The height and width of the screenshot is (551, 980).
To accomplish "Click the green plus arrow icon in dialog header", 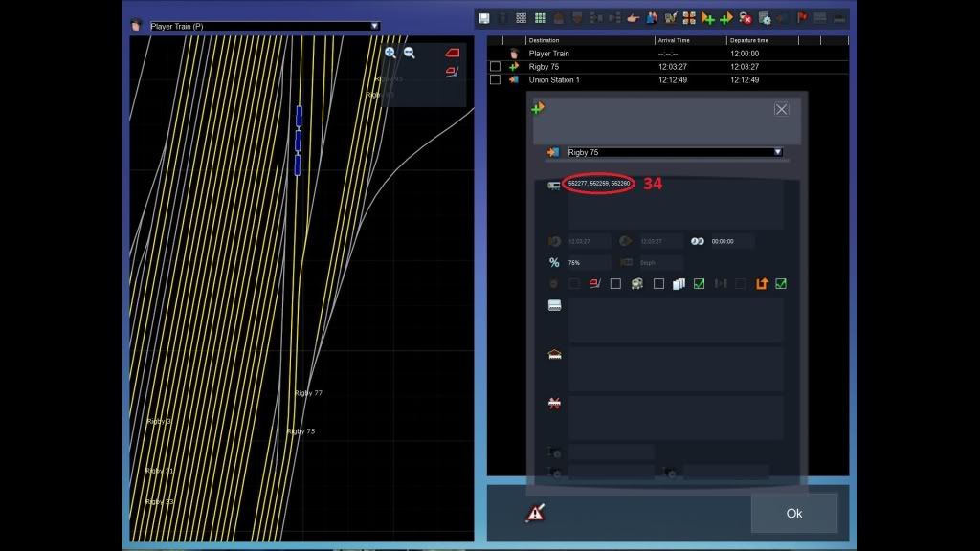I will pyautogui.click(x=538, y=109).
